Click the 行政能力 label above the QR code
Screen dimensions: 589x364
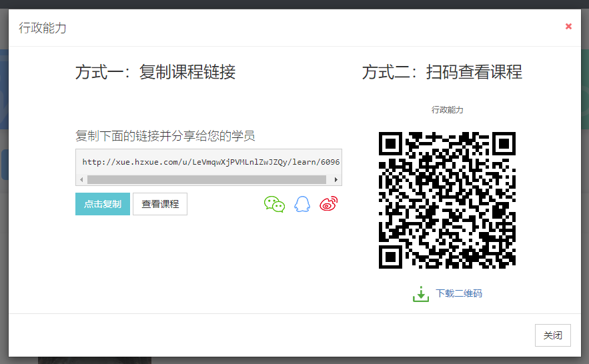click(x=447, y=110)
